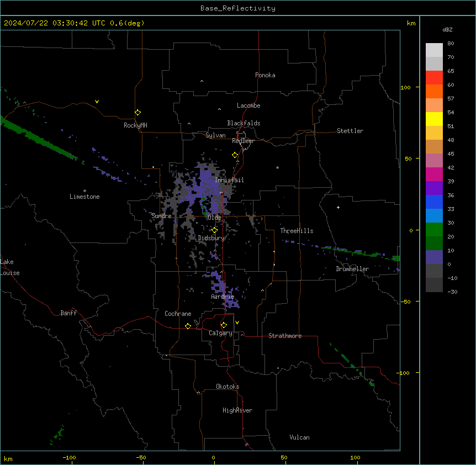Click the long green echo streak west of RockyMH

click(x=38, y=138)
